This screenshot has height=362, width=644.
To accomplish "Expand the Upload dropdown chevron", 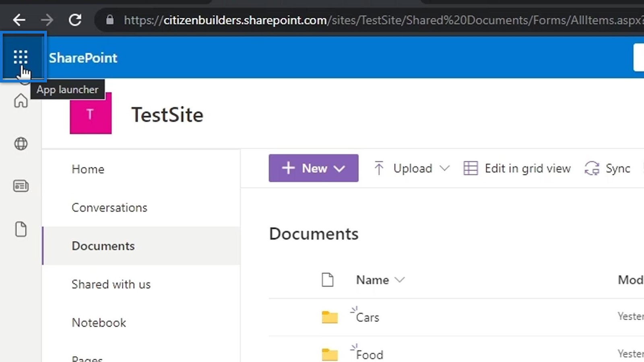I will tap(444, 168).
